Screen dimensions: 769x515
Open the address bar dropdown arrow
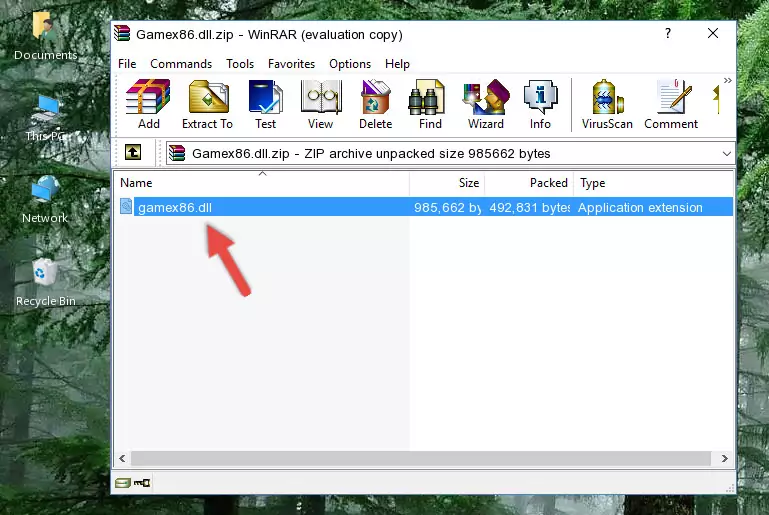point(726,154)
